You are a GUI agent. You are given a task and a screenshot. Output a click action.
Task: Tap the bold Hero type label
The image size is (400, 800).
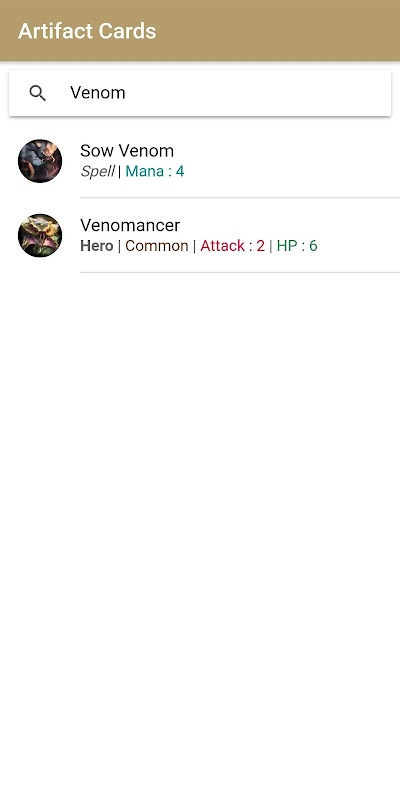[x=96, y=246]
